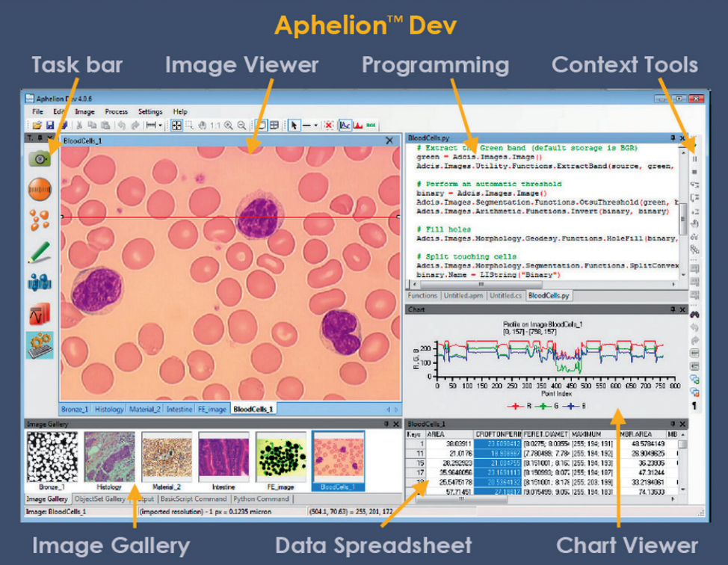
Task: Switch to the Untitled.cs tab
Action: 505,296
